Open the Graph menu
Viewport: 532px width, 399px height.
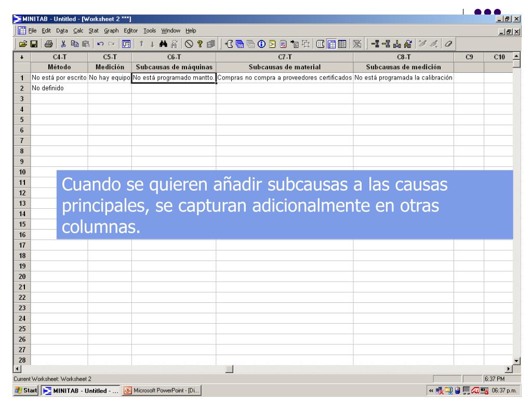pos(111,31)
